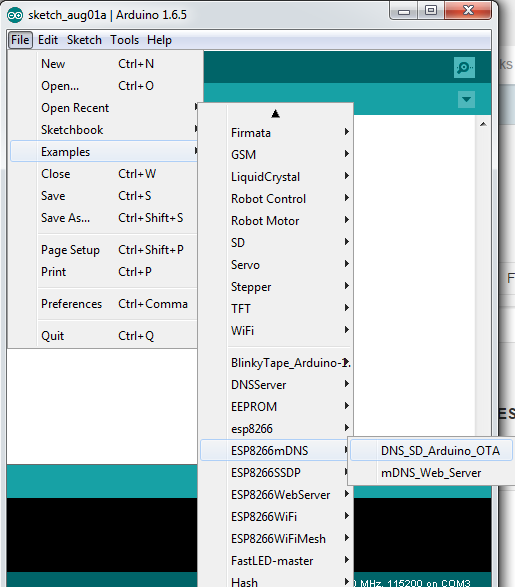
Task: Minimize the Arduino window
Action: pyautogui.click(x=404, y=11)
